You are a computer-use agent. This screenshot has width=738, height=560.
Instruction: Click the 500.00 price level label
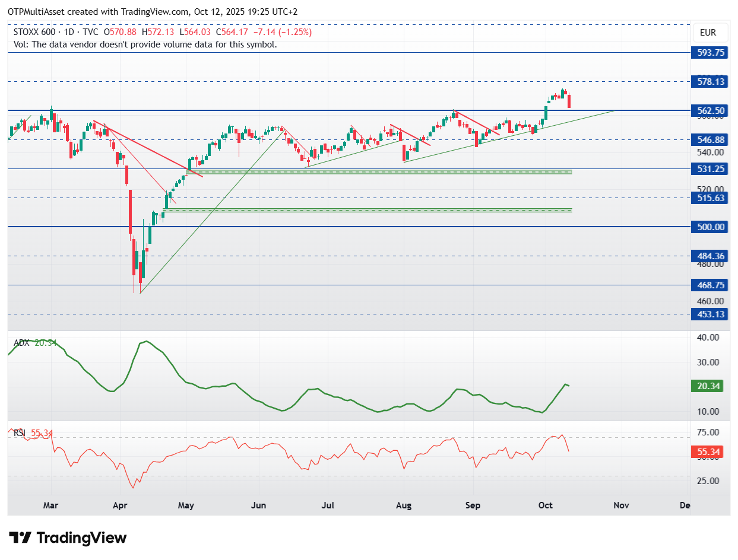pos(711,227)
